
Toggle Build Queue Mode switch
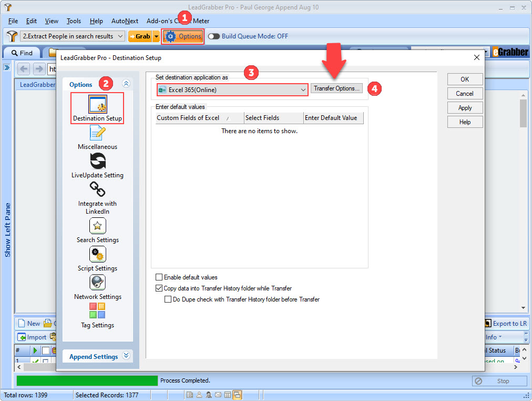click(214, 36)
